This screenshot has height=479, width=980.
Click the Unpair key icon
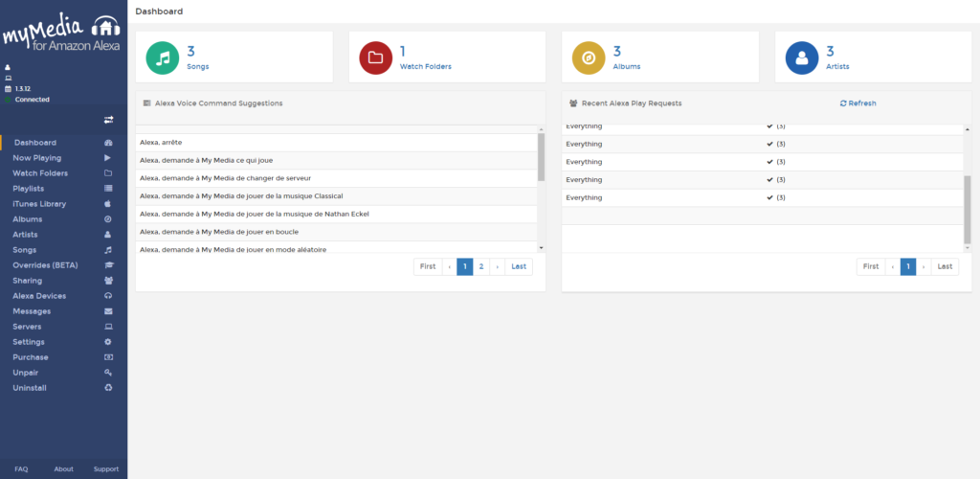107,373
